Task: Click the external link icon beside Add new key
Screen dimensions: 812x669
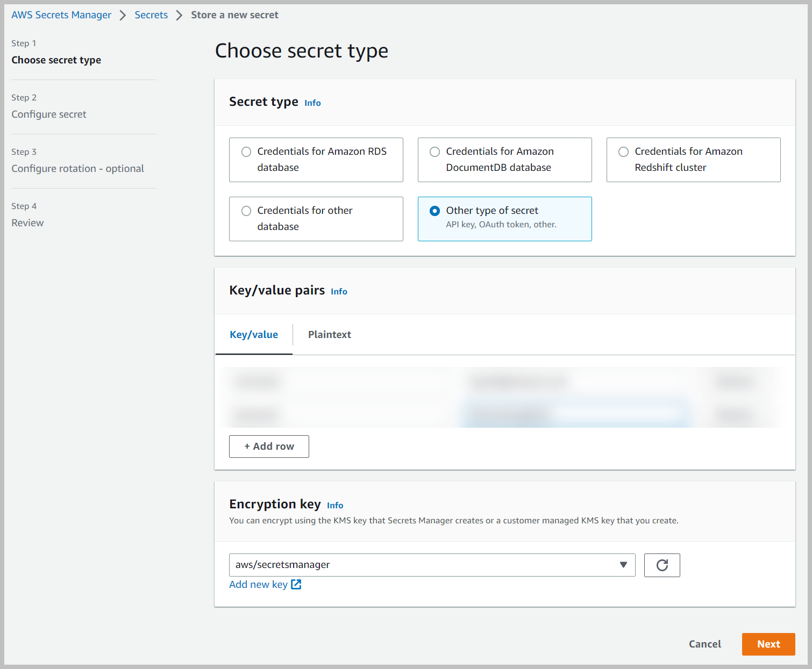Action: tap(296, 584)
